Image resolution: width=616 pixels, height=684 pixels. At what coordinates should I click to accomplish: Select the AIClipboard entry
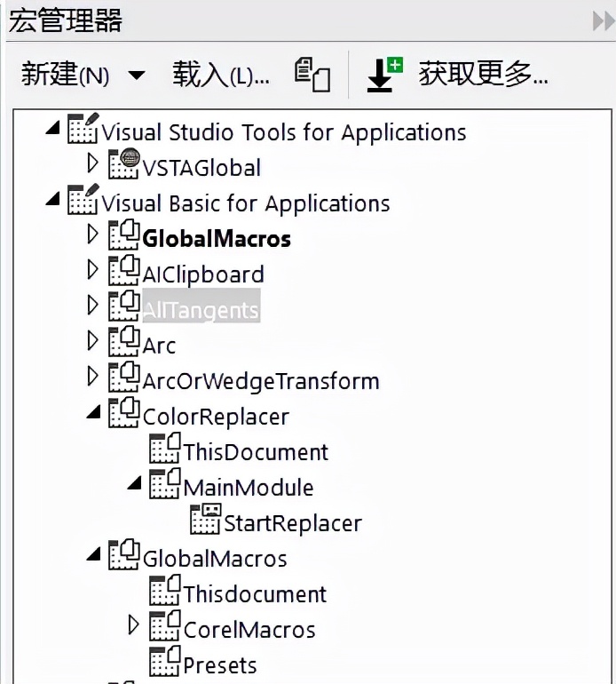point(203,274)
